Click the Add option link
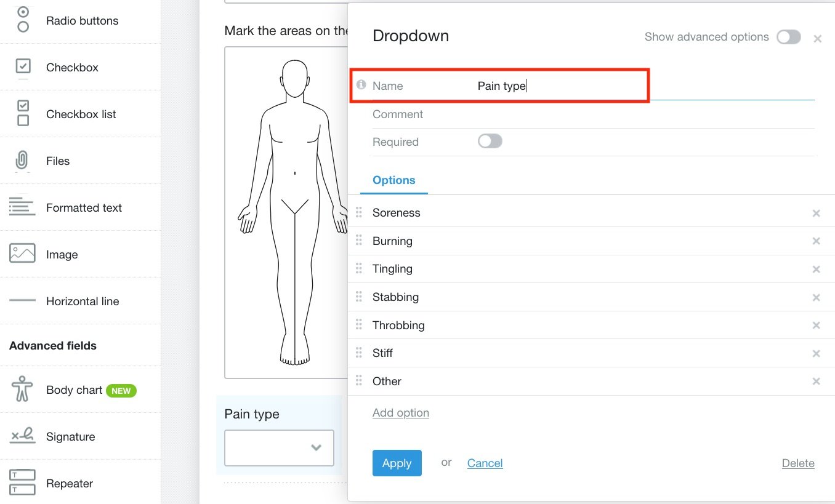The height and width of the screenshot is (504, 835). coord(400,412)
